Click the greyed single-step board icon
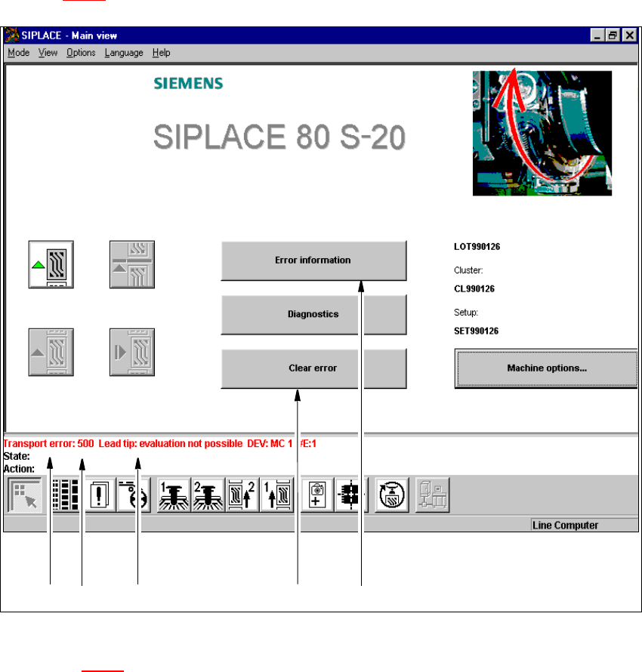 [132, 353]
